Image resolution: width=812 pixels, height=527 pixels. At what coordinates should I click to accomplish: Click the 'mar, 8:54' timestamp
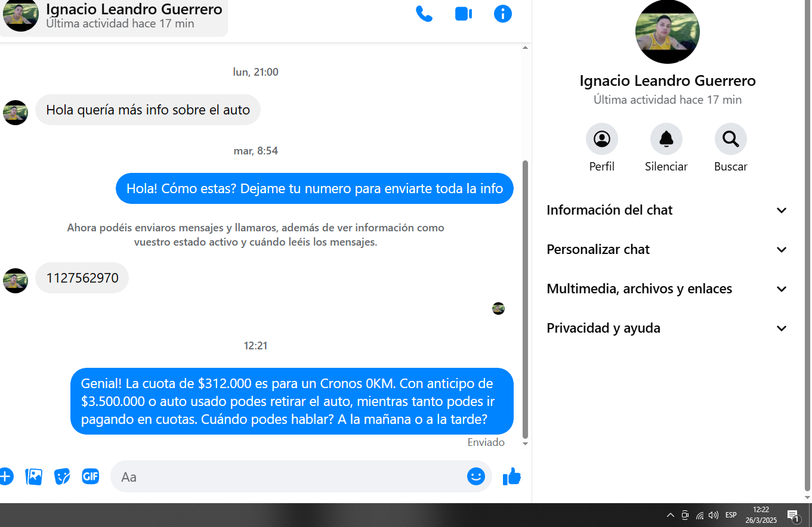[x=255, y=151]
